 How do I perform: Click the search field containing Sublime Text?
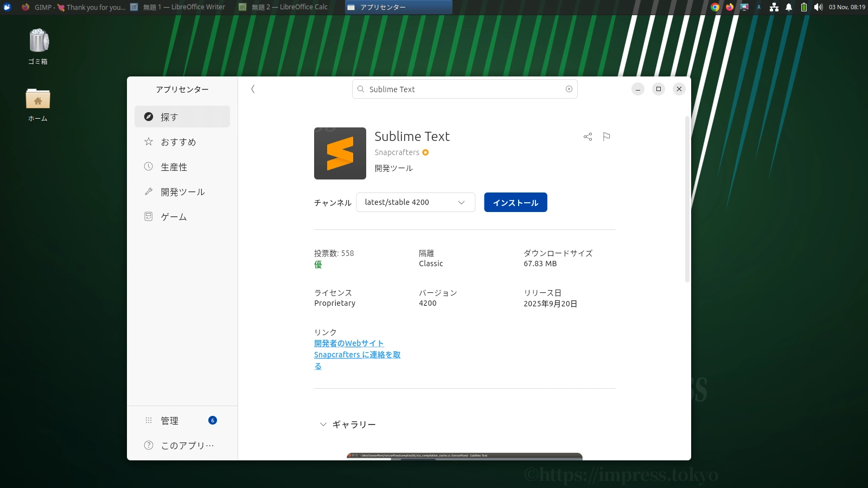pyautogui.click(x=464, y=89)
